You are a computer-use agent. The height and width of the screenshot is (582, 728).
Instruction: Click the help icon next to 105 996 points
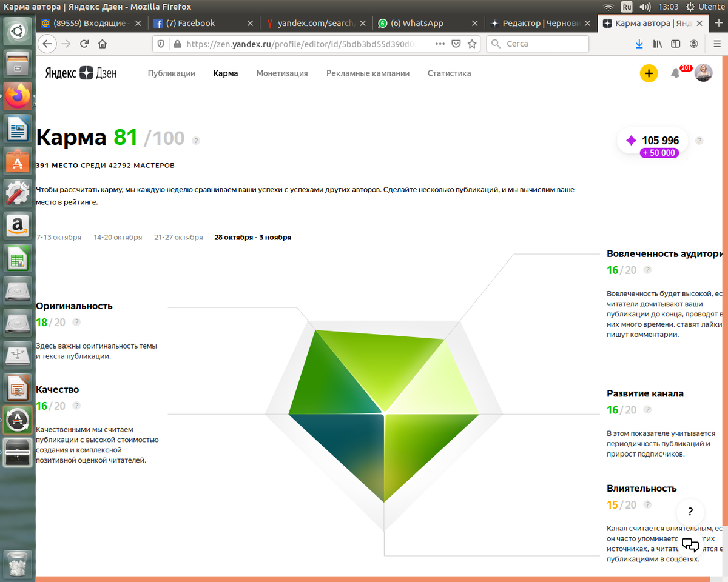click(699, 141)
